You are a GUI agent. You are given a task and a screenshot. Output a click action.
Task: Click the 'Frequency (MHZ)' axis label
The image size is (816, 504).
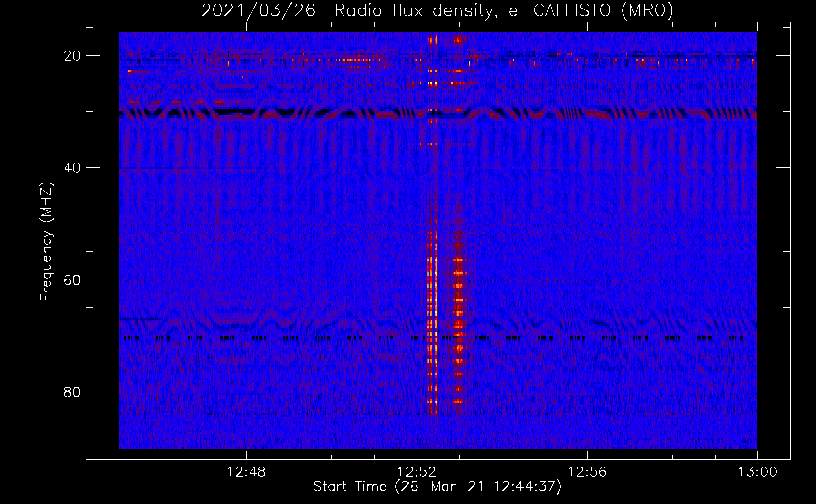[46, 242]
